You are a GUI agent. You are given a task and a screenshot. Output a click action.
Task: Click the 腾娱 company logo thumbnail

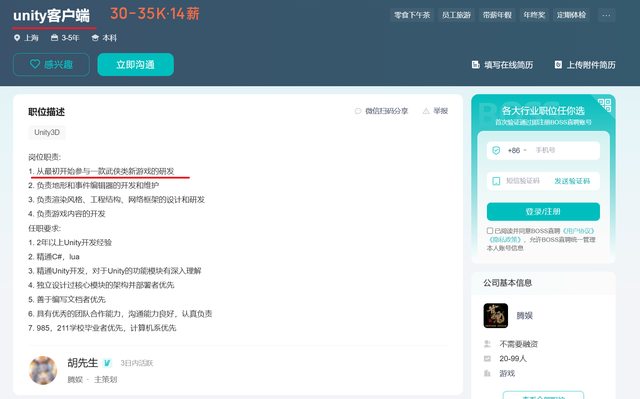[496, 315]
